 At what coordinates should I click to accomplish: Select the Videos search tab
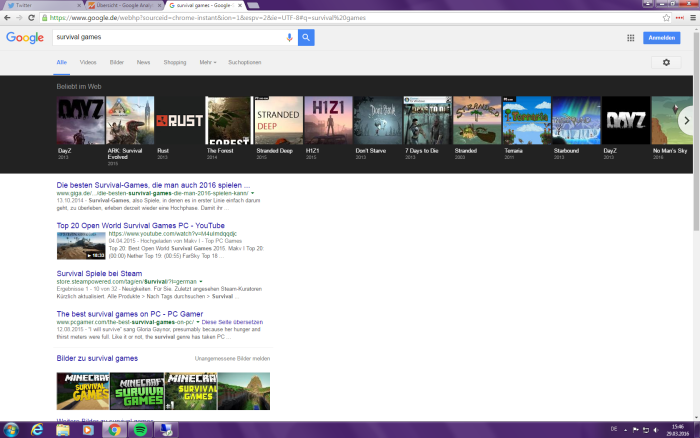(x=88, y=63)
